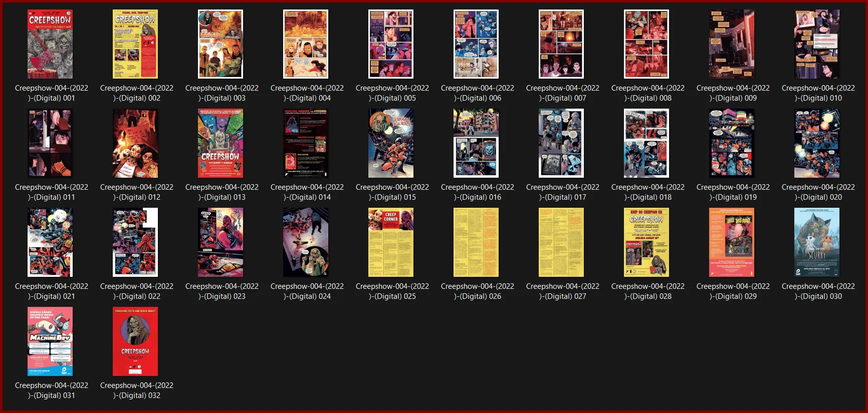Image resolution: width=868 pixels, height=413 pixels.
Task: Click the file name ending in (Digital) 005
Action: tap(392, 93)
